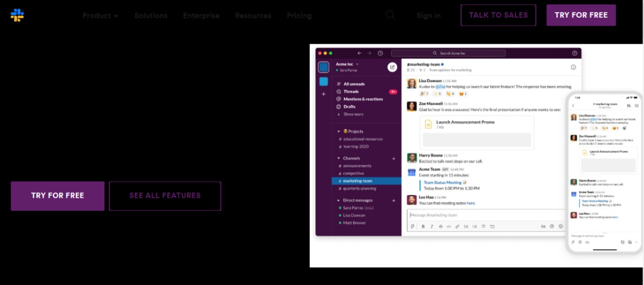Click the TALK TO SALES button
The width and height of the screenshot is (644, 285).
pos(498,15)
